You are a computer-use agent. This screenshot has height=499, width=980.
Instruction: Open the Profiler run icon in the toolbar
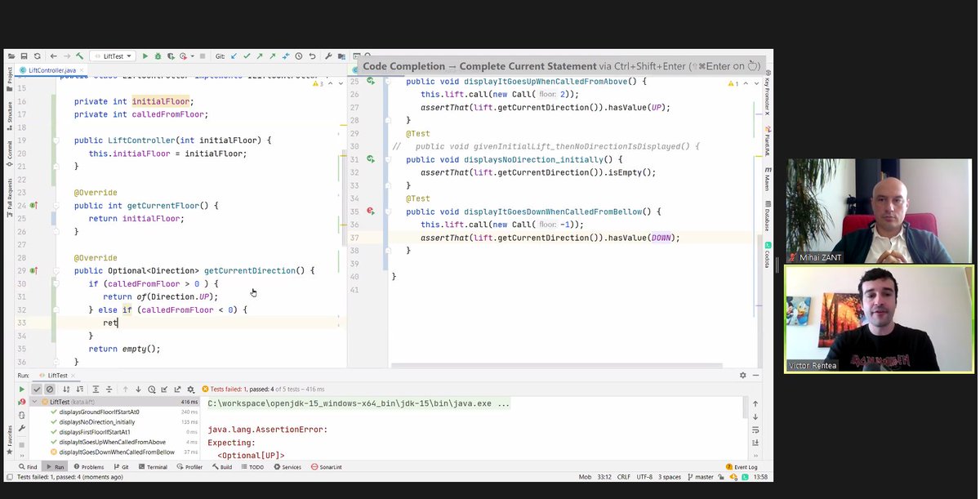point(184,56)
